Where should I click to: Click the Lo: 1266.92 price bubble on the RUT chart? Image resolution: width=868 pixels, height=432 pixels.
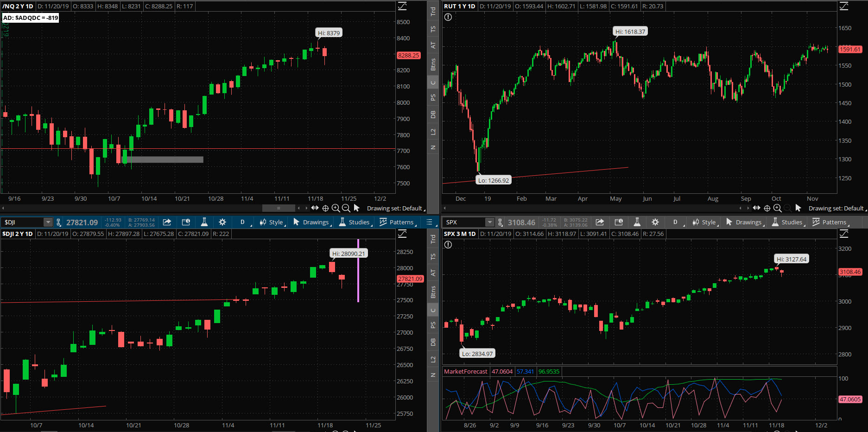coord(494,180)
